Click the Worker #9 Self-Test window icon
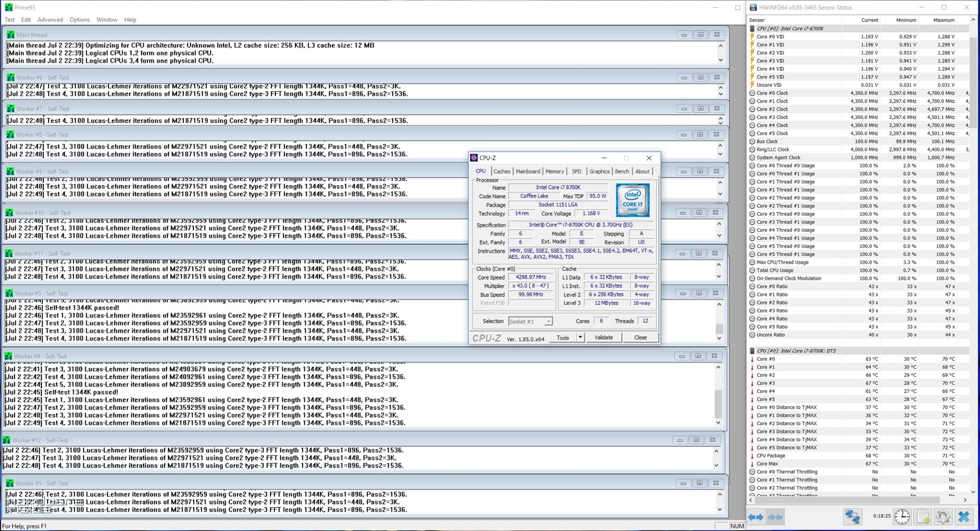 (x=10, y=172)
